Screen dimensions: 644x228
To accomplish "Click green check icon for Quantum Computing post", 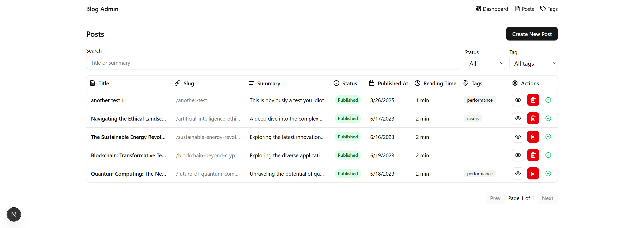I will point(548,173).
